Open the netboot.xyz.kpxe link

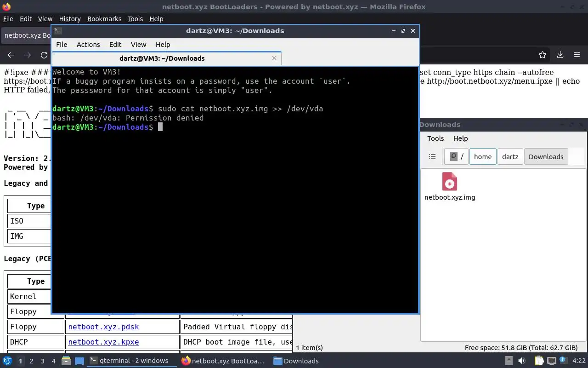pos(103,342)
